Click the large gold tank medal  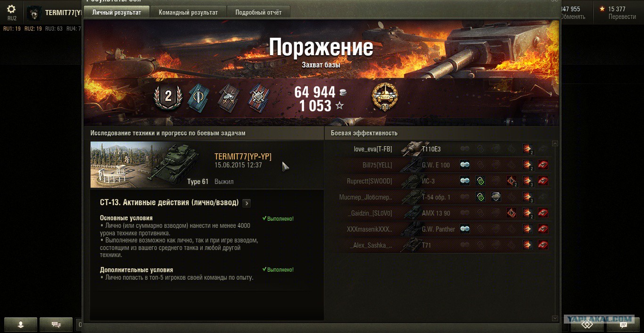click(384, 97)
